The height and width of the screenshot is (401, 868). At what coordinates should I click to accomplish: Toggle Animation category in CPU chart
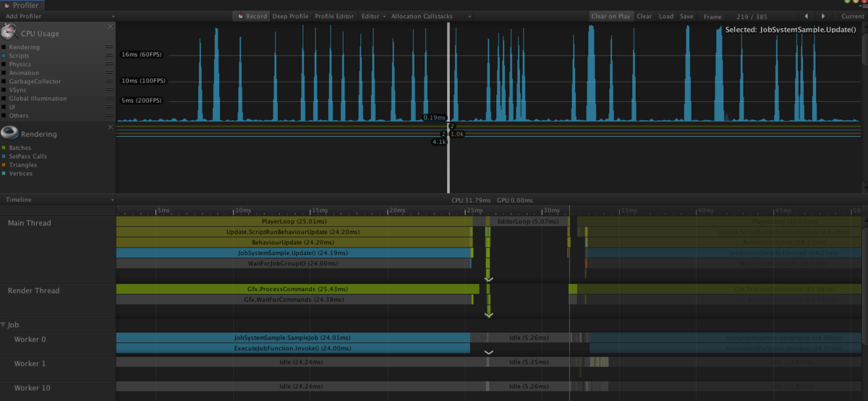coord(4,73)
